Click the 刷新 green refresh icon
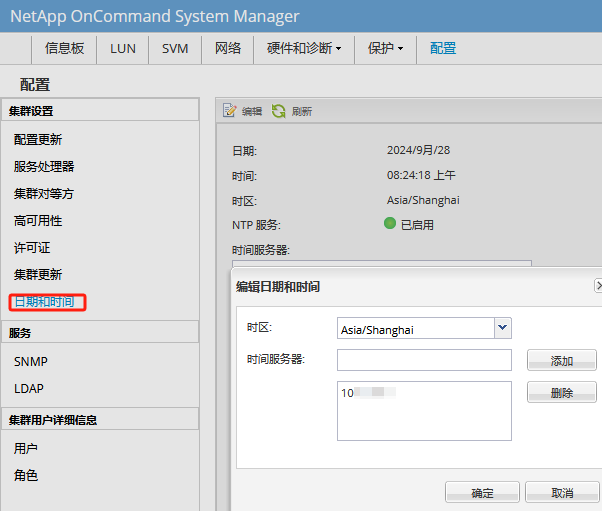602x511 pixels. pos(279,111)
